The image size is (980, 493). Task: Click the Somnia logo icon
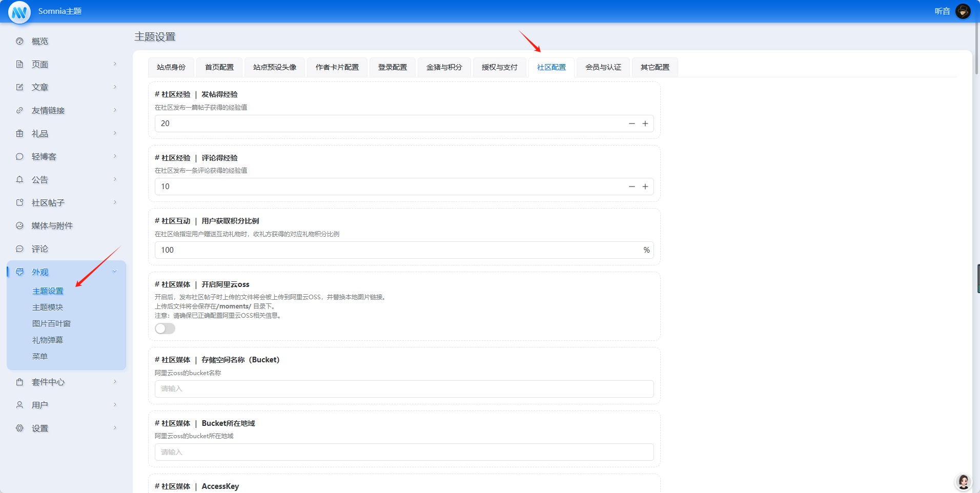point(19,12)
